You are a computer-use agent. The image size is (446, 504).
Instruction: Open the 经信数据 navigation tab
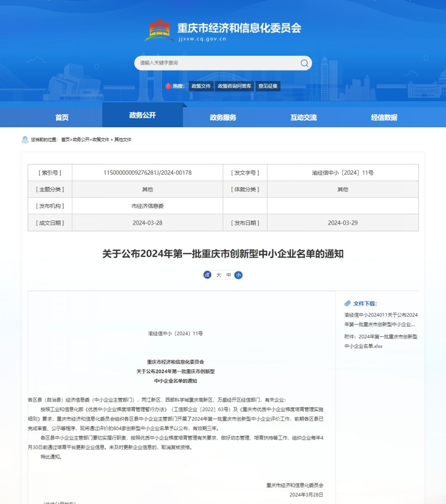coord(384,118)
